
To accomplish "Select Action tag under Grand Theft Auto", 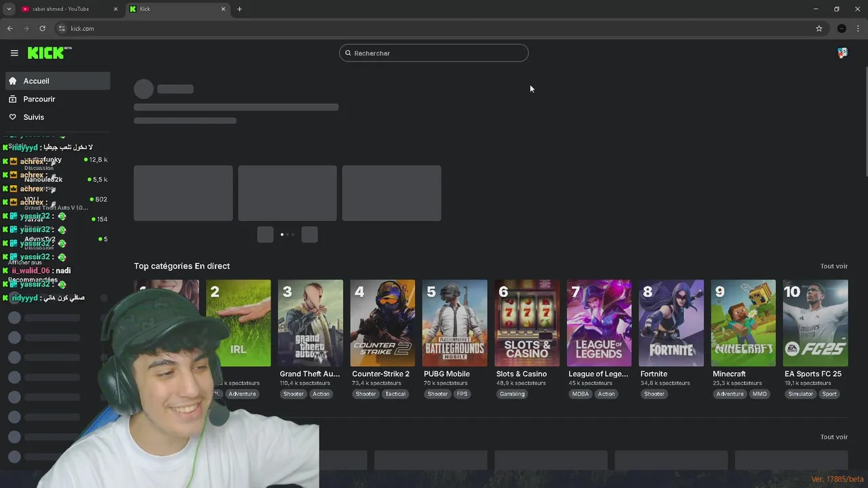I will point(321,394).
